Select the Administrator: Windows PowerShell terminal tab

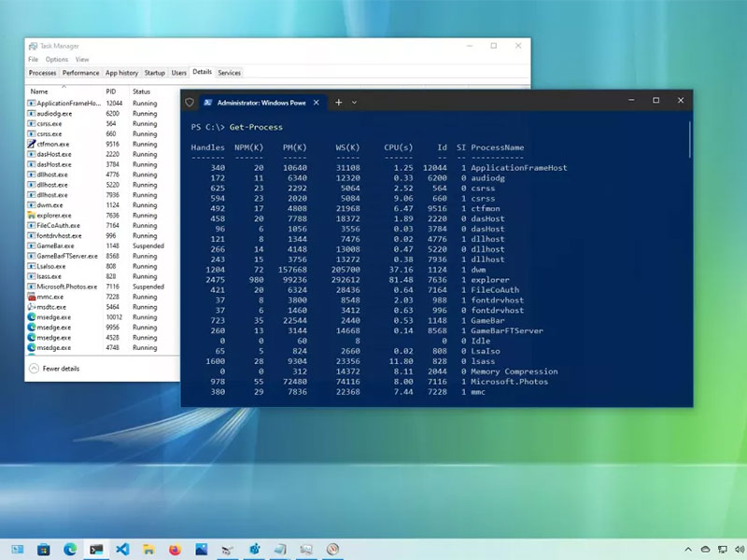point(261,103)
